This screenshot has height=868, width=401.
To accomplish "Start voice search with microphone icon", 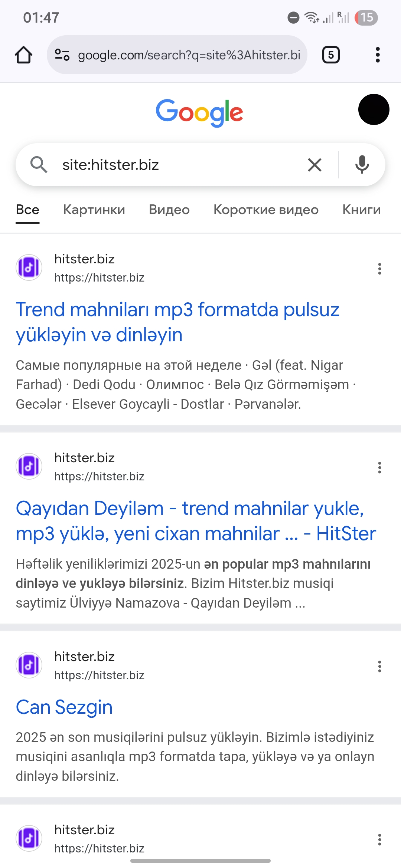I will pos(362,165).
